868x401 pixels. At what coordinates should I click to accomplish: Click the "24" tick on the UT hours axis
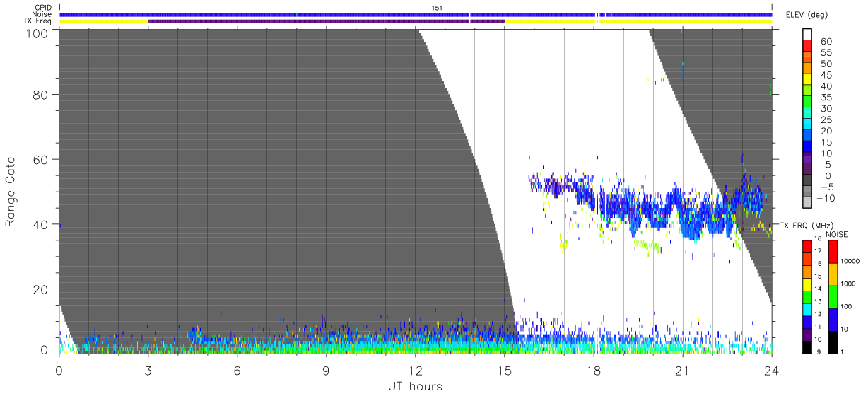pos(772,371)
